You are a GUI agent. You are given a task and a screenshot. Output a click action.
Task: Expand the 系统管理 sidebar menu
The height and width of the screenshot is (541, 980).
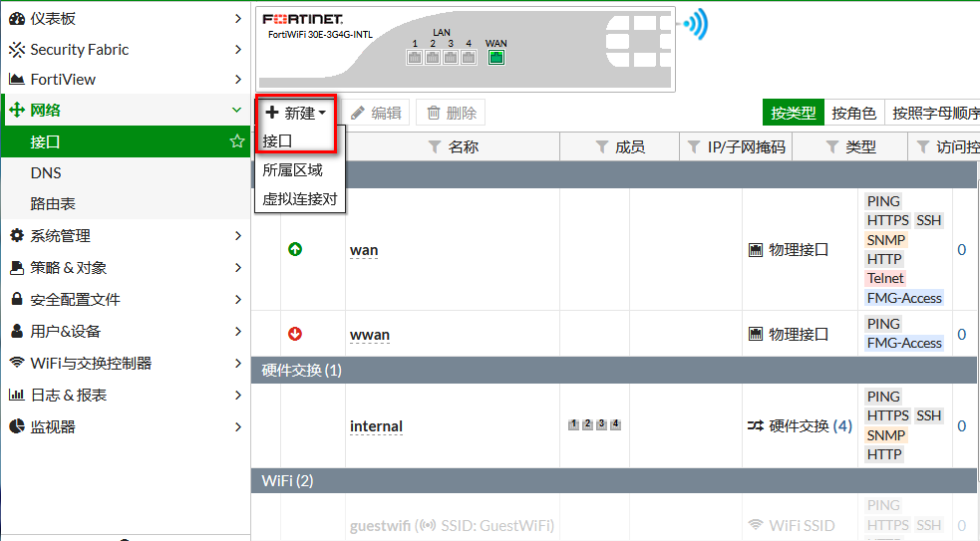125,235
